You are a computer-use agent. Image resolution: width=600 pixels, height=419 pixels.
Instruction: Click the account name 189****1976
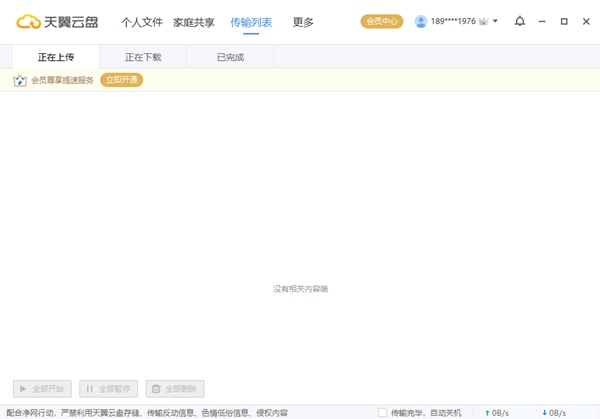pyautogui.click(x=453, y=21)
